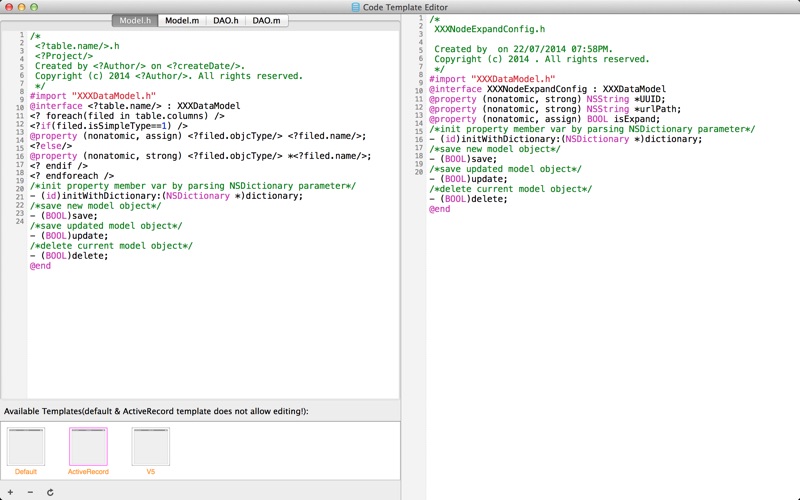Add a new template with plus button
Viewport: 800px width, 500px height.
click(x=10, y=492)
